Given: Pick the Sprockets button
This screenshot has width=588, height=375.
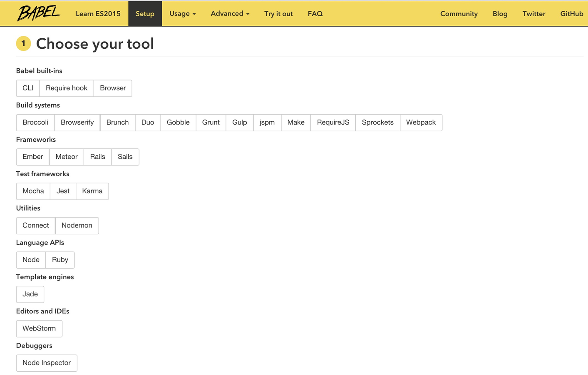Looking at the screenshot, I should pyautogui.click(x=378, y=122).
